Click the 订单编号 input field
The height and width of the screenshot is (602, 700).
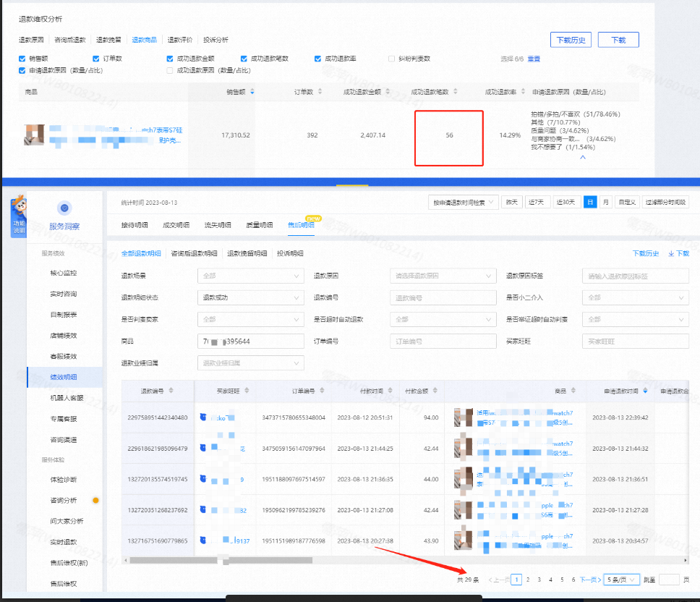tap(443, 342)
